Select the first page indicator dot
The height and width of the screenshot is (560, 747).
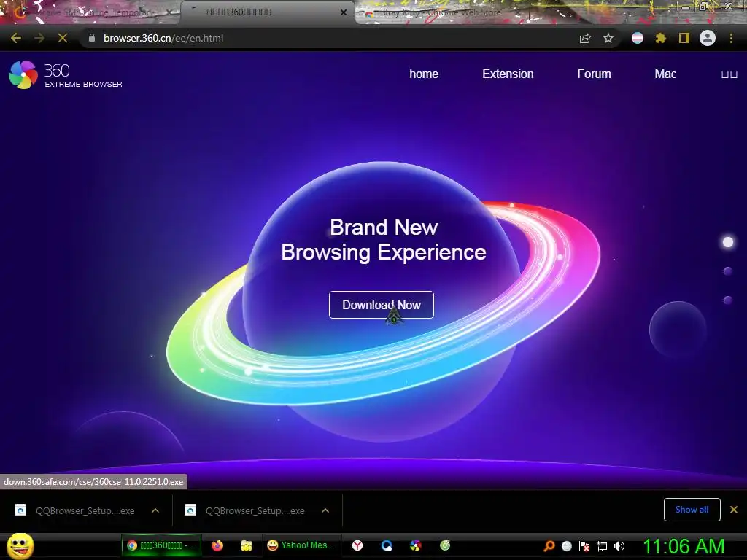pyautogui.click(x=728, y=242)
